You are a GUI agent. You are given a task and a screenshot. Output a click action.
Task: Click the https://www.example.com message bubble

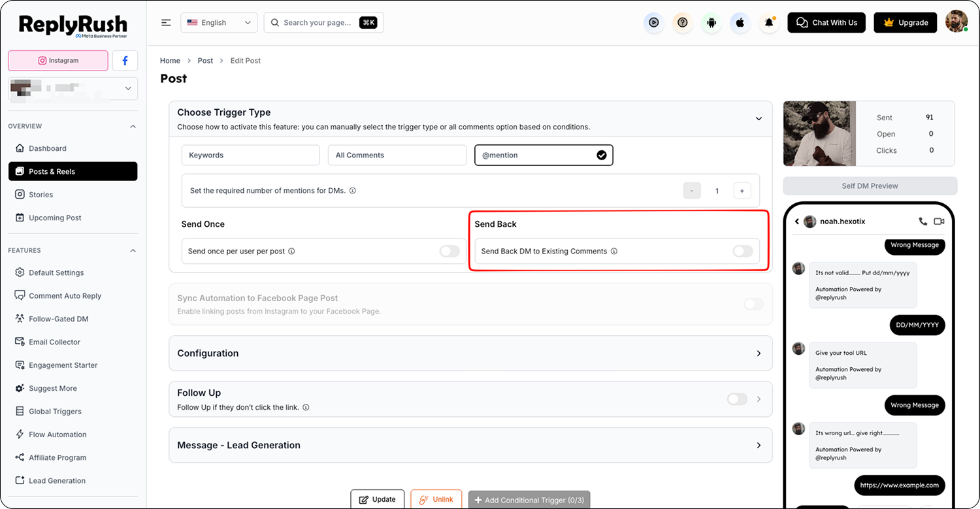(x=899, y=485)
